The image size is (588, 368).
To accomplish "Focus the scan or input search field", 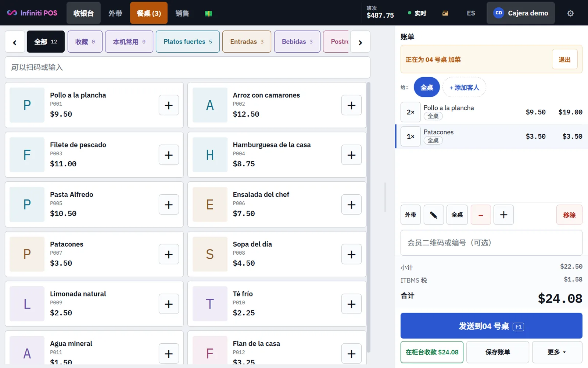I will point(187,67).
